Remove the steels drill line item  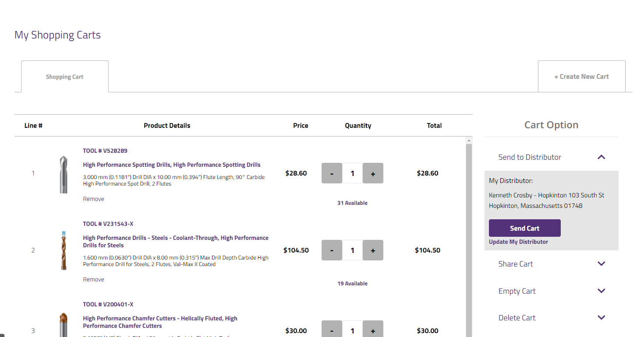coord(93,279)
